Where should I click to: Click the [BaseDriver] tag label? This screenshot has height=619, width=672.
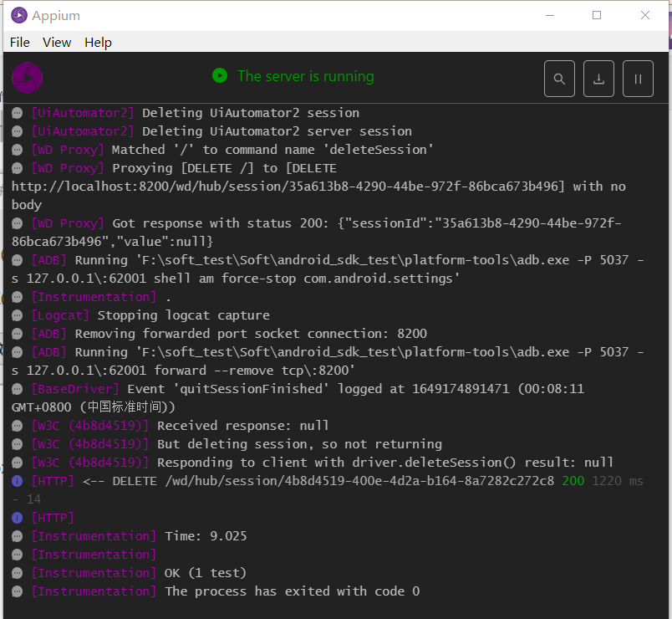(75, 389)
